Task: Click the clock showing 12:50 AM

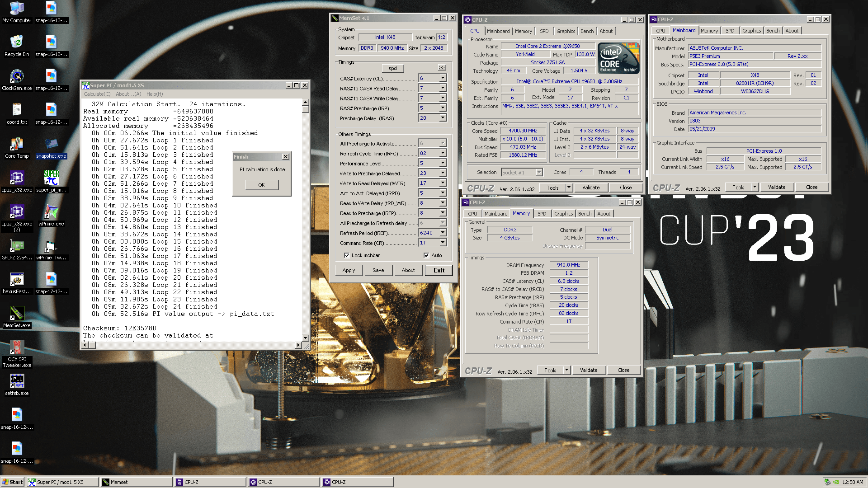Action: (853, 482)
